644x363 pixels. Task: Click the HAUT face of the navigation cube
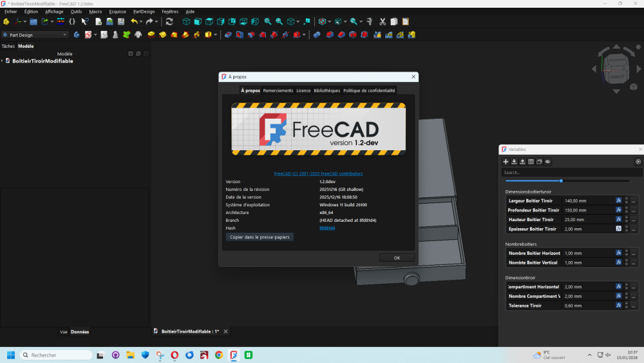(617, 76)
